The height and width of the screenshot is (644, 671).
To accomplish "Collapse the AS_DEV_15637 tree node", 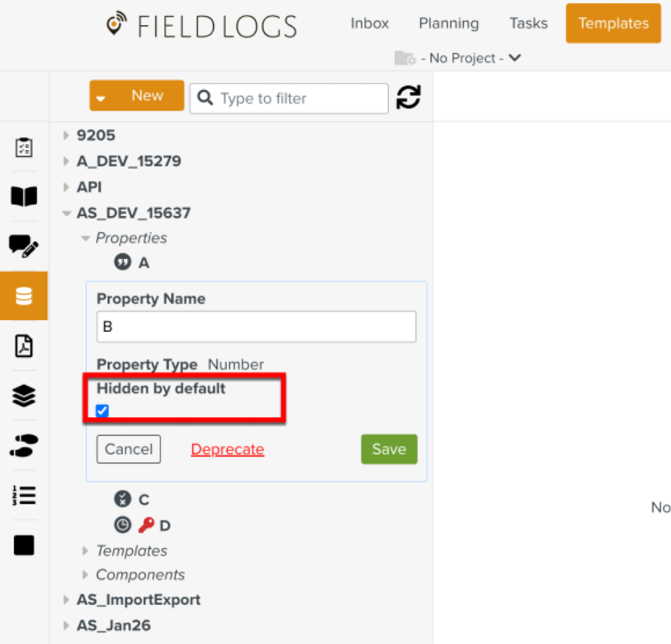I will (x=66, y=213).
